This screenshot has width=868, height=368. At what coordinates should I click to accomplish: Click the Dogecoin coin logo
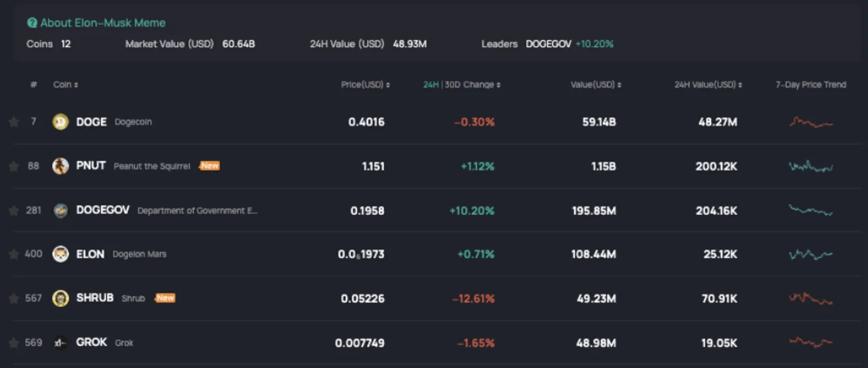click(x=60, y=122)
